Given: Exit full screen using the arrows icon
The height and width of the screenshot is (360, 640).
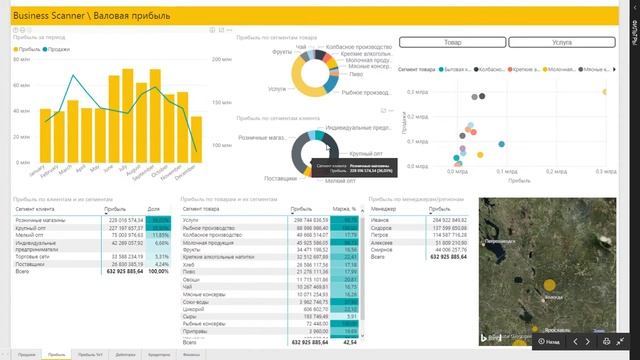Looking at the screenshot, I should tap(620, 341).
